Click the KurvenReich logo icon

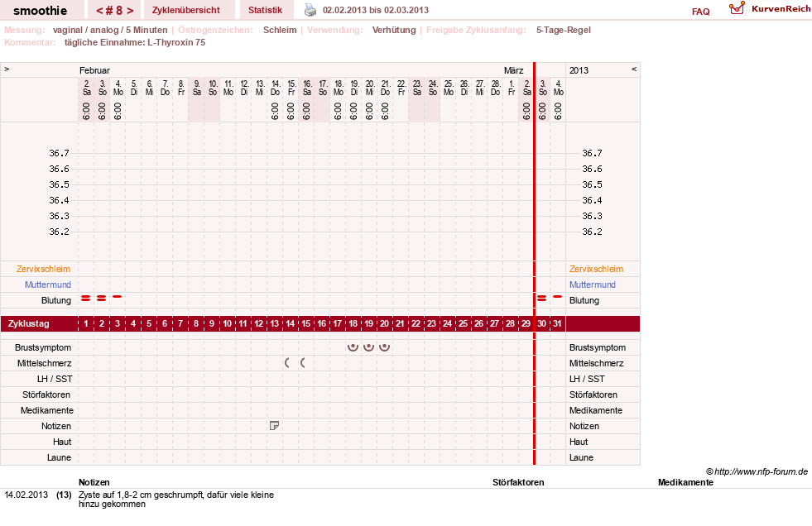(737, 8)
